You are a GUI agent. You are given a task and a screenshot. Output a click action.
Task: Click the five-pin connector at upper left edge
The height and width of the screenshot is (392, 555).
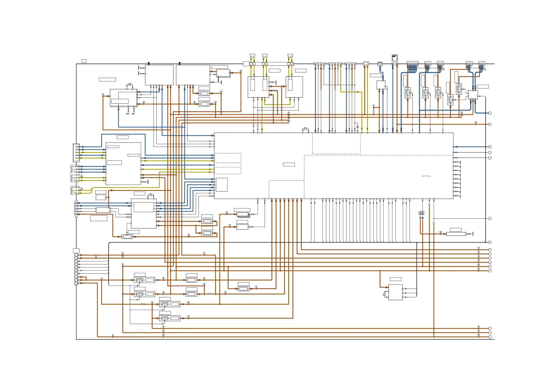[76, 153]
